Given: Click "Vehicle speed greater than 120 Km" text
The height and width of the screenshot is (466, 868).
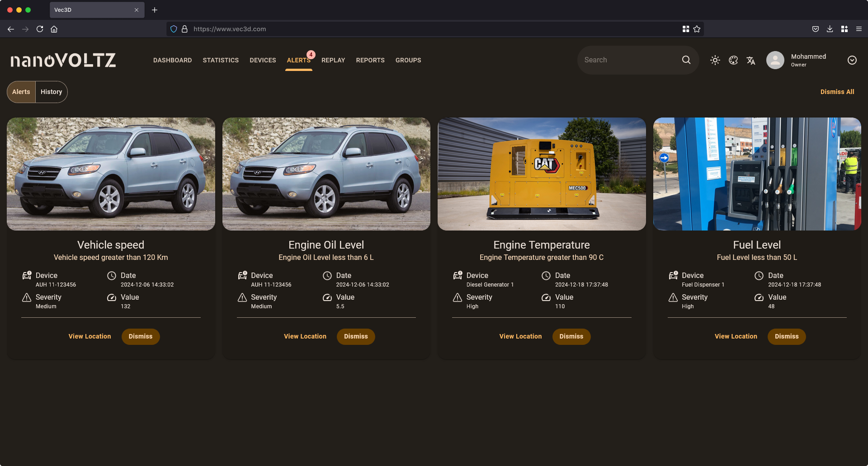Looking at the screenshot, I should tap(111, 257).
